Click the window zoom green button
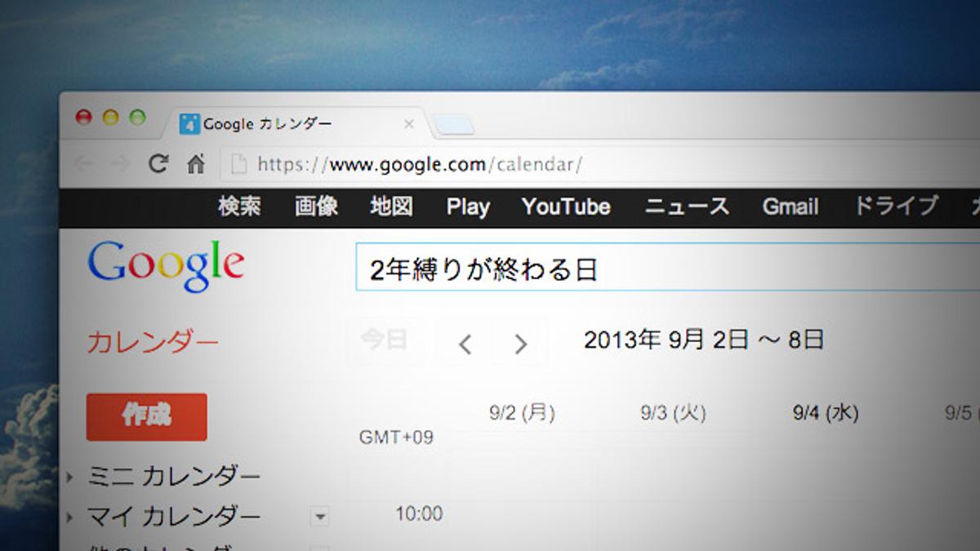This screenshot has height=551, width=980. pyautogui.click(x=137, y=118)
